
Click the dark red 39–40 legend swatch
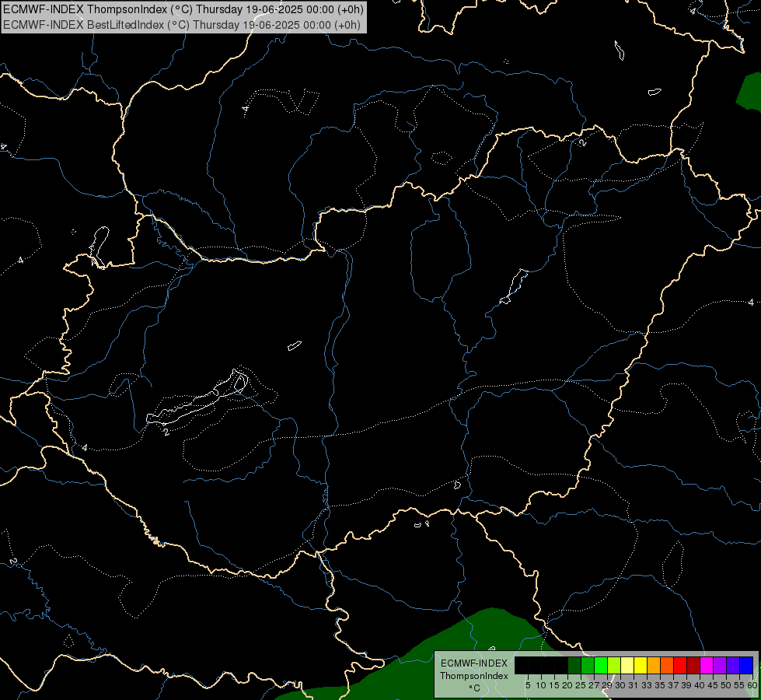693,665
